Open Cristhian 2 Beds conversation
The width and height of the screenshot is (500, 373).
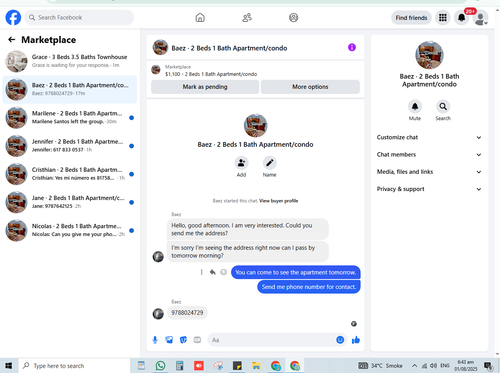tap(70, 174)
